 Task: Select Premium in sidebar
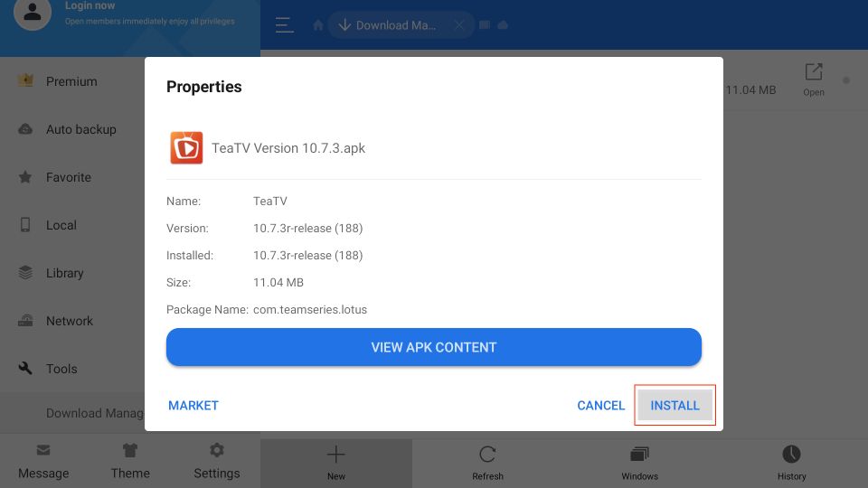pos(72,81)
